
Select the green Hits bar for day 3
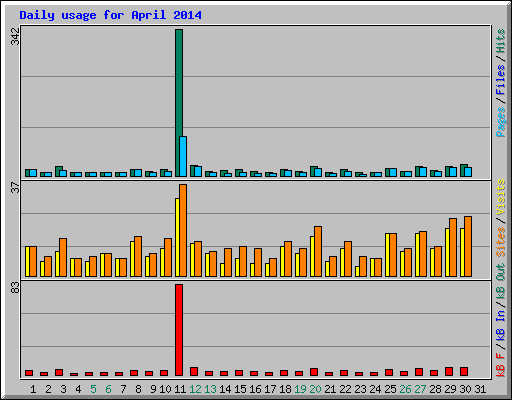58,171
